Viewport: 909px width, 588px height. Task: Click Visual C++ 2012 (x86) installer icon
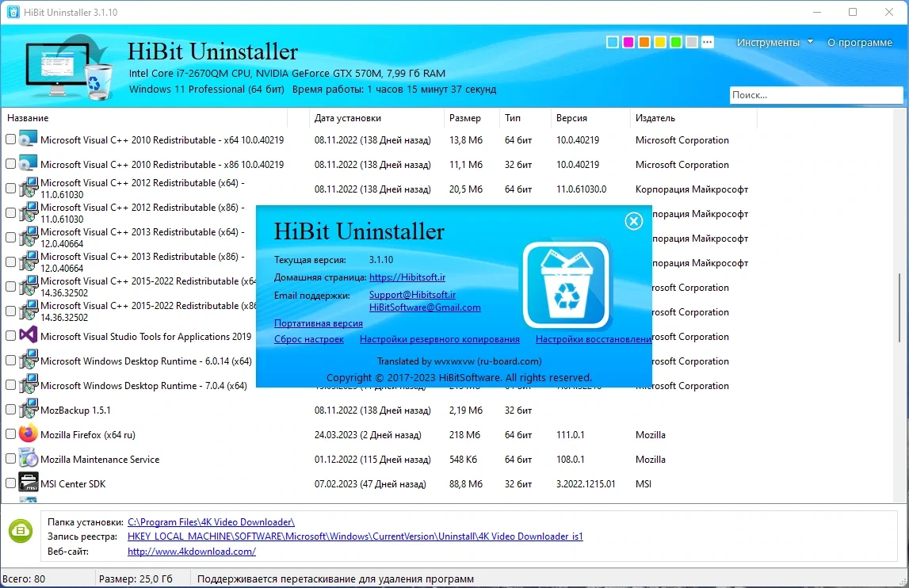pyautogui.click(x=28, y=212)
